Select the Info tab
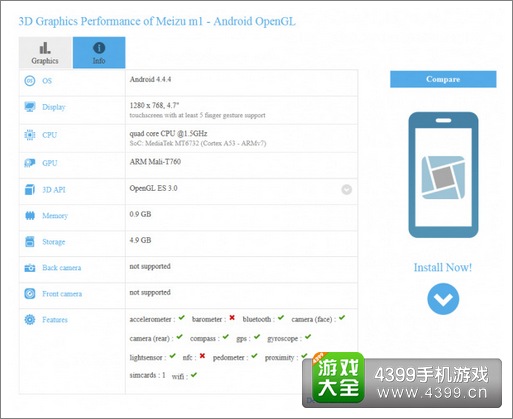Screen dimensions: 513x419 [99, 53]
